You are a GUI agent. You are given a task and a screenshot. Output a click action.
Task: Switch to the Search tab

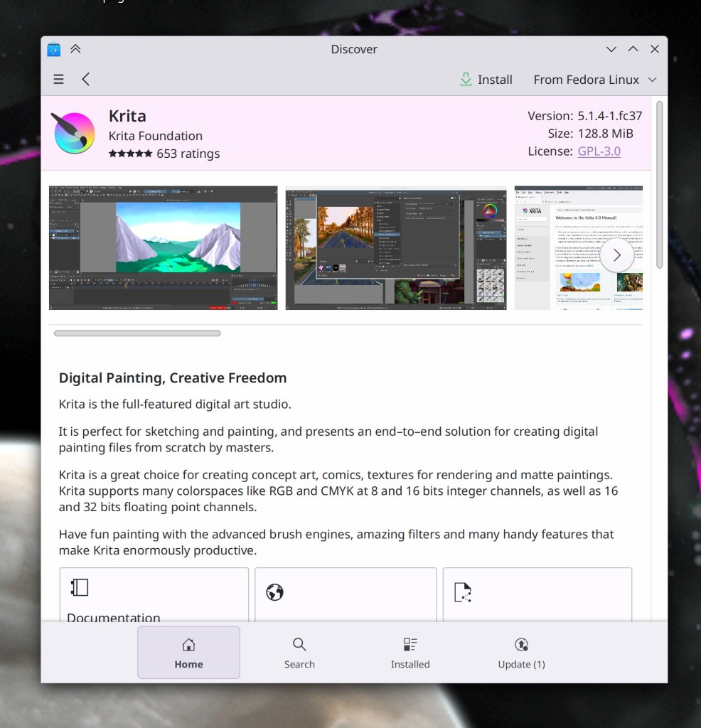tap(299, 652)
